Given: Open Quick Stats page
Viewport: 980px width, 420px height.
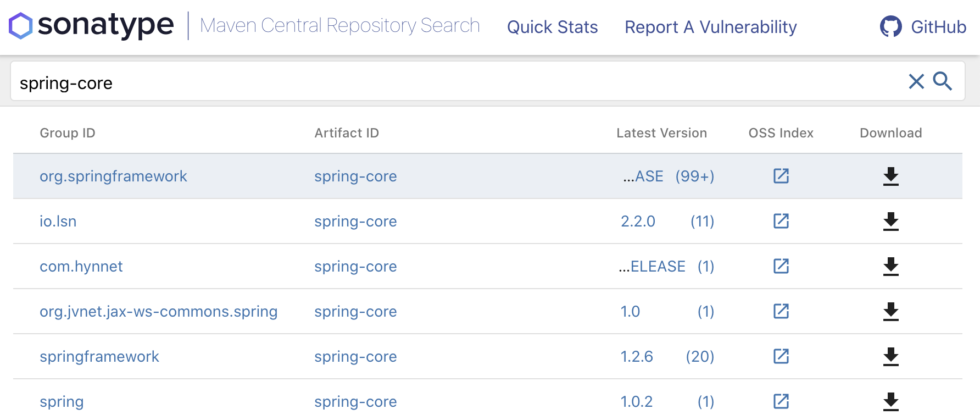Looking at the screenshot, I should 553,27.
